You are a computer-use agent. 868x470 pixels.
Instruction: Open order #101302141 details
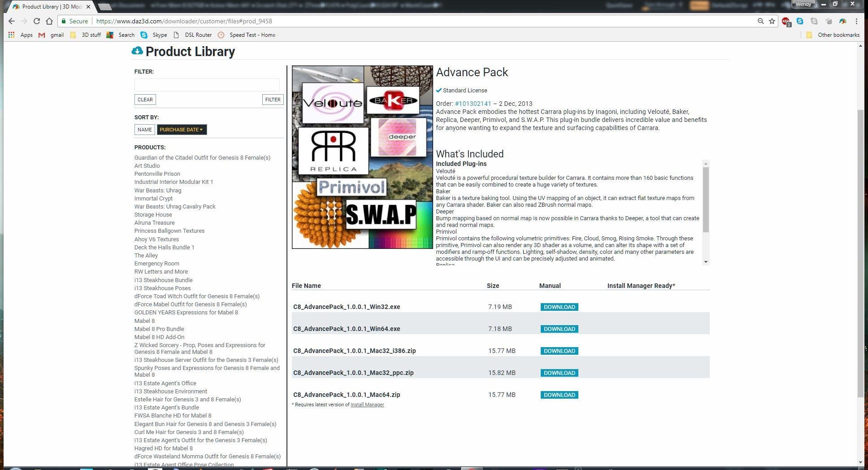tap(473, 104)
